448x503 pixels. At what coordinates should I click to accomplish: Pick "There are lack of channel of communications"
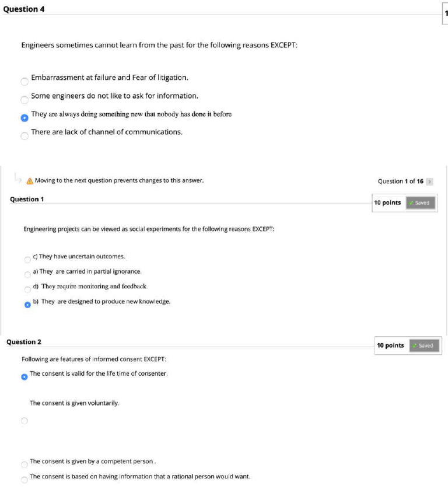pyautogui.click(x=24, y=136)
